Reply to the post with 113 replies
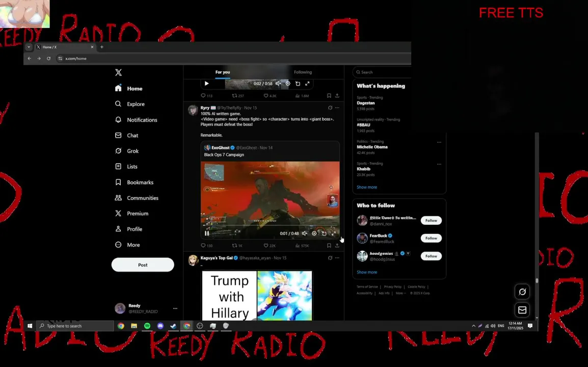 (207, 96)
